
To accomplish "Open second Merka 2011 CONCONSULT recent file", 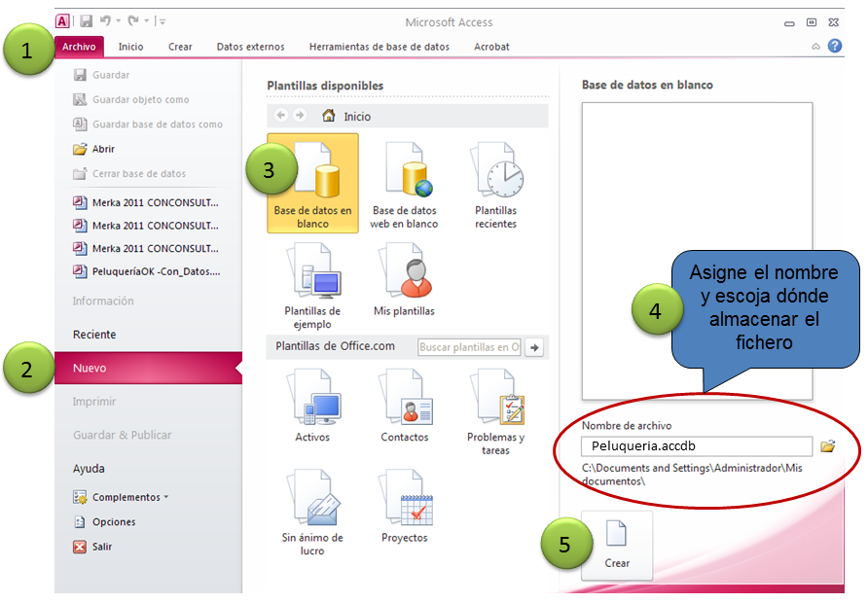I will (146, 226).
